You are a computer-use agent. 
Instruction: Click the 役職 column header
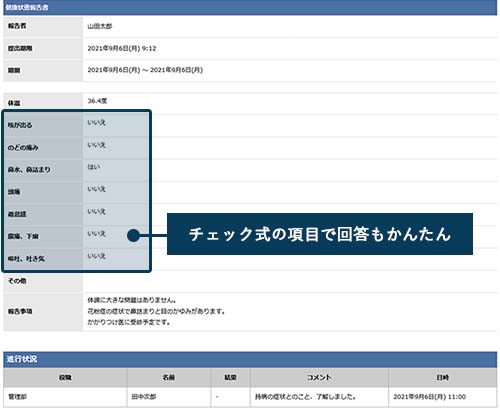pos(65,377)
